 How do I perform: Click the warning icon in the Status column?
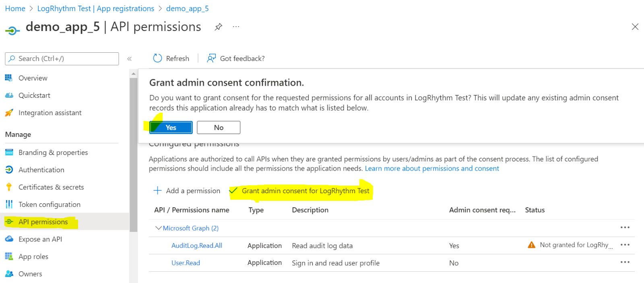531,245
